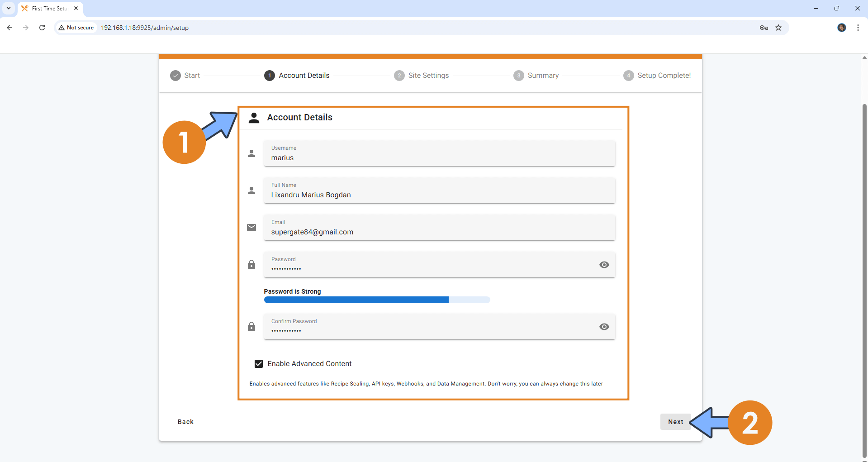Reload the page with refresh icon
This screenshot has height=462, width=868.
tap(42, 28)
